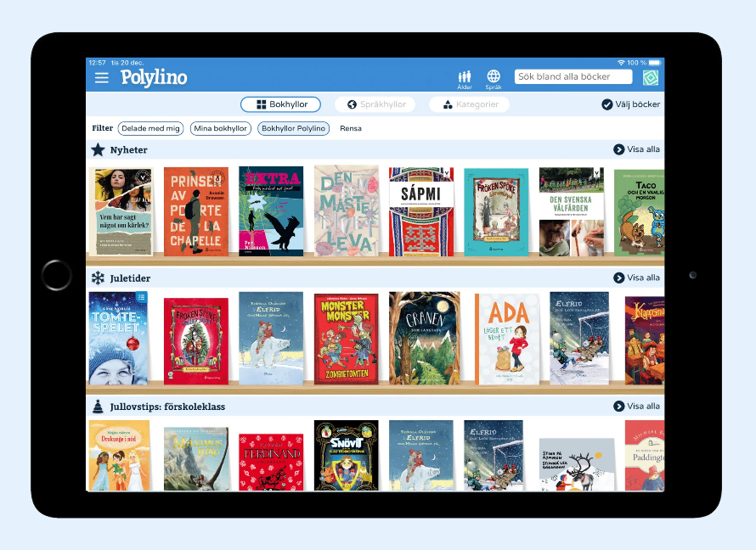
Task: Tap the 12:57 clock in status bar
Action: pos(98,63)
